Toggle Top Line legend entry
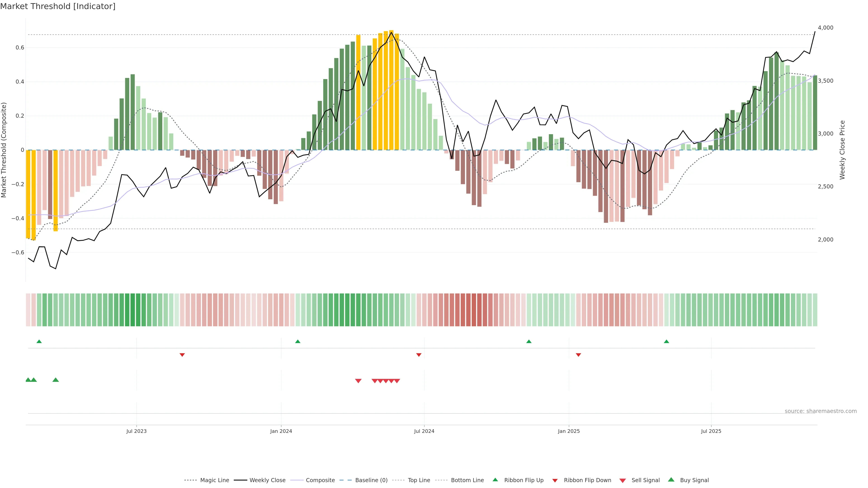 coord(419,480)
